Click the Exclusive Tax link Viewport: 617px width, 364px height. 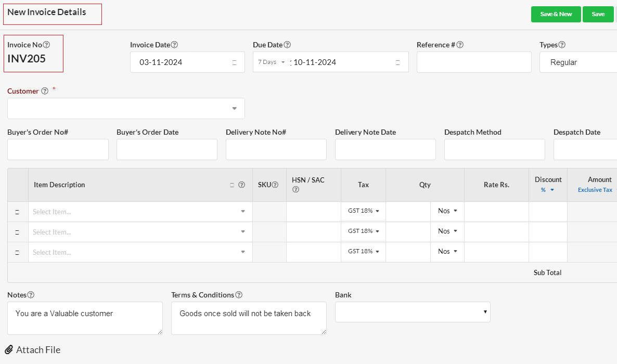click(595, 190)
